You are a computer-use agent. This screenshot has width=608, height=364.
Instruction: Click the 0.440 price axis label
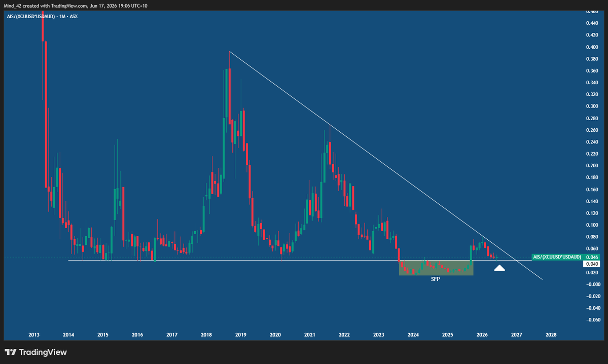tap(592, 23)
